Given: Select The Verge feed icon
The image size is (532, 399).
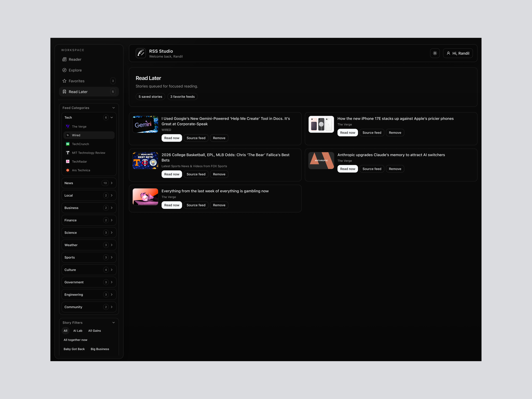Looking at the screenshot, I should 68,126.
